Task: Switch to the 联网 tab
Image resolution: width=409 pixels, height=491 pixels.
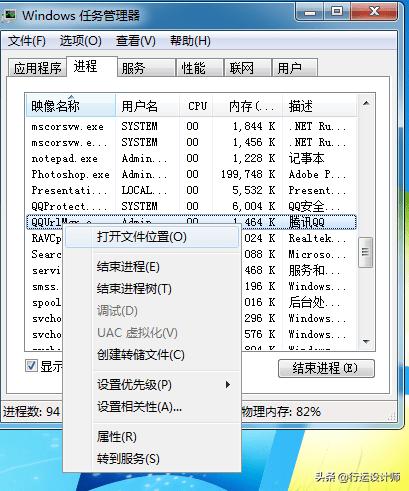Action: [x=248, y=68]
